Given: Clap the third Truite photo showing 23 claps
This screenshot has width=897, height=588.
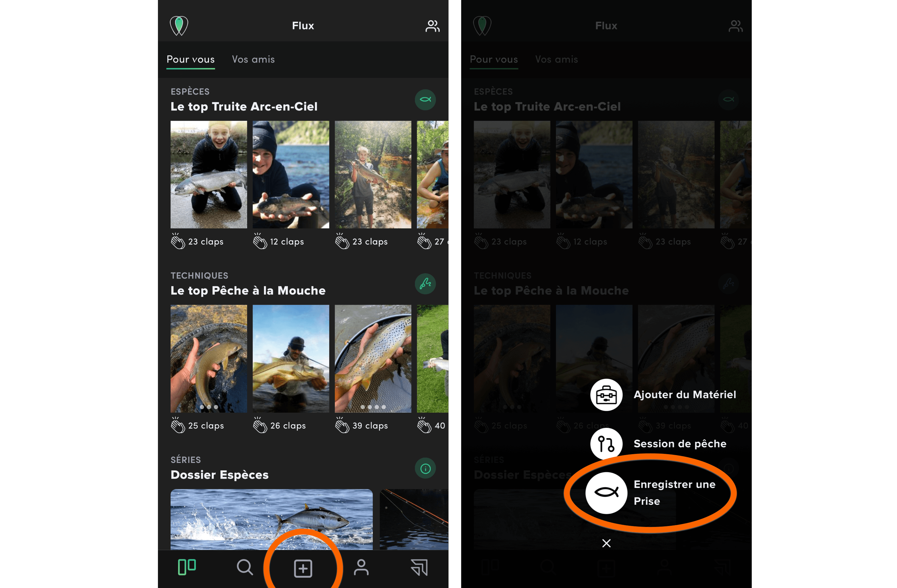Looking at the screenshot, I should (x=342, y=241).
